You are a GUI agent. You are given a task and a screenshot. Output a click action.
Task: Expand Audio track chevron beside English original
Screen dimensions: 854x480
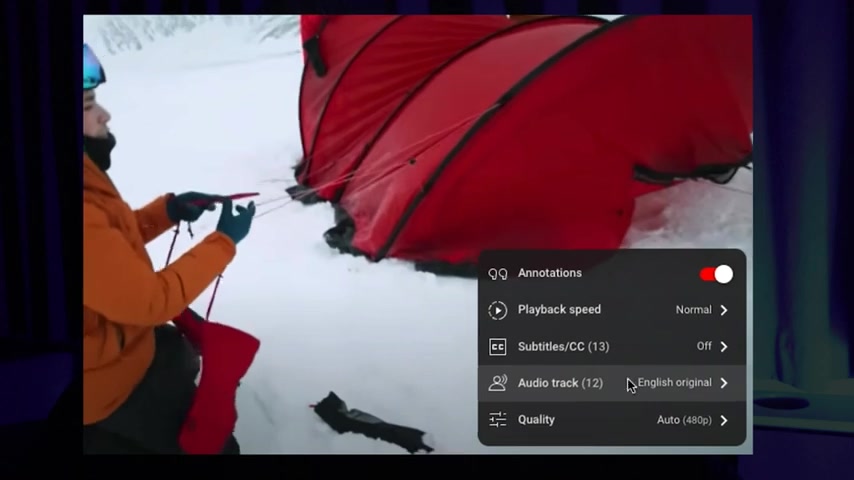[x=724, y=383]
